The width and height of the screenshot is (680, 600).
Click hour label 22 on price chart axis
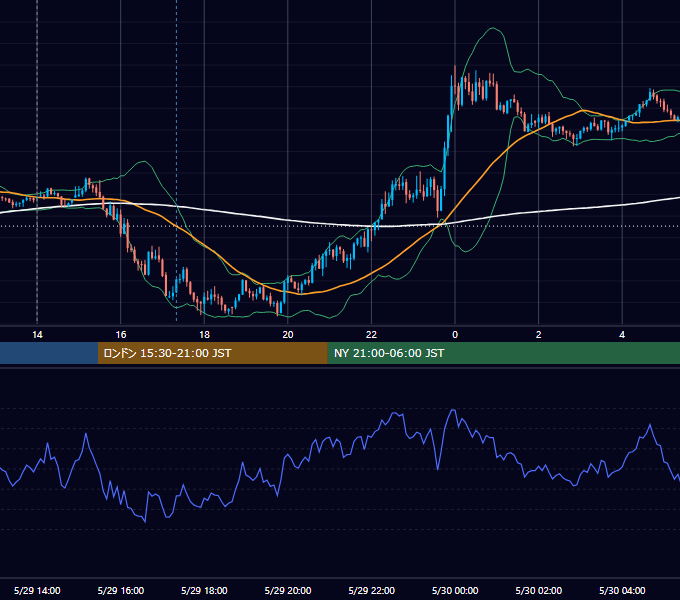pos(371,335)
